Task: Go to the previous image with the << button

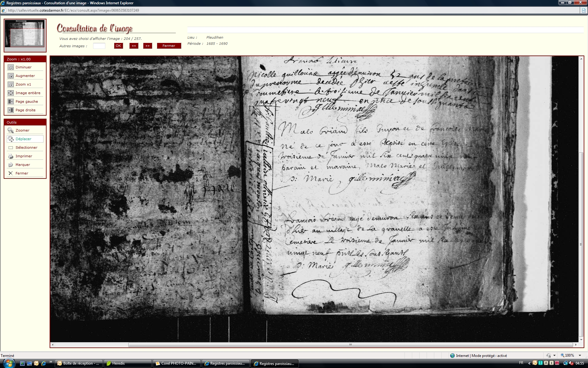Action: [x=134, y=46]
